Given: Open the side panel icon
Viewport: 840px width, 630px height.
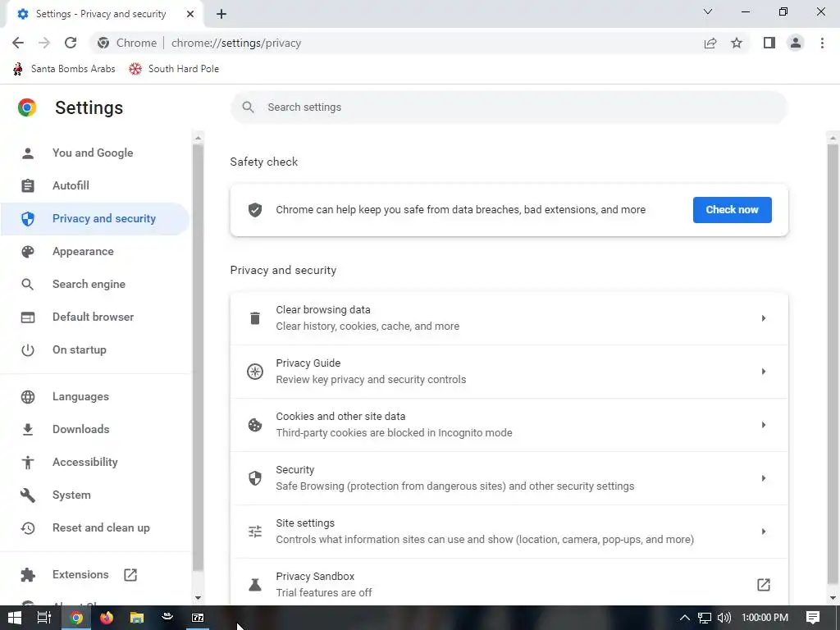Looking at the screenshot, I should click(x=769, y=43).
